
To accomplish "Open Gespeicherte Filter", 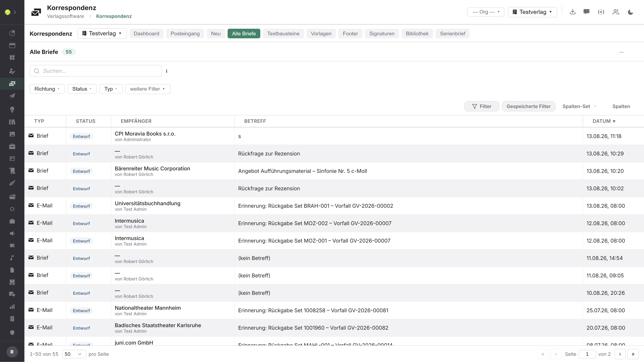I will [x=528, y=106].
